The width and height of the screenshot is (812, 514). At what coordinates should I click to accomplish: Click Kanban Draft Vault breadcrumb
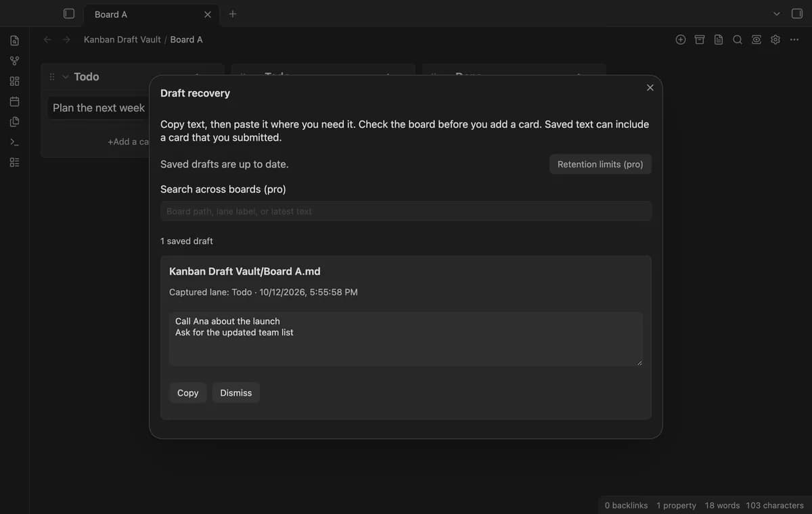[122, 39]
